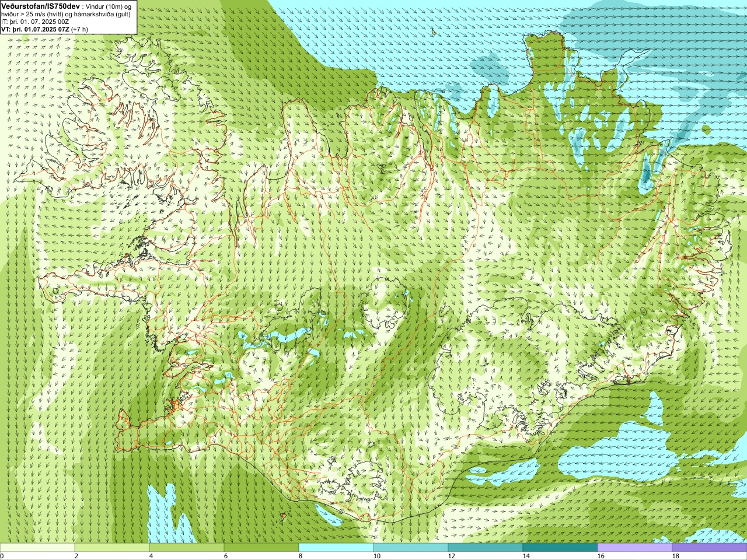Click the legend tick label "6"
This screenshot has width=747, height=560.
[x=226, y=556]
